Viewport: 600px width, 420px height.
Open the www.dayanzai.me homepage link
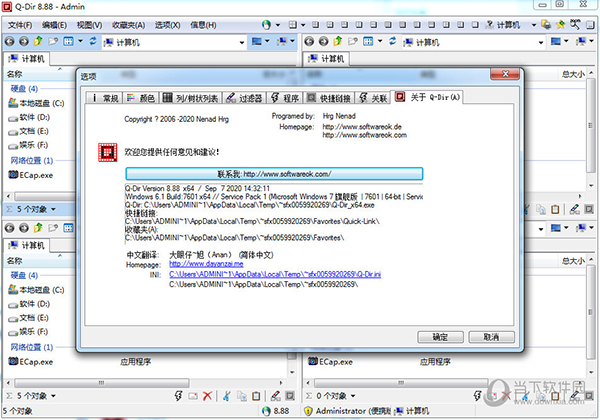(x=206, y=264)
